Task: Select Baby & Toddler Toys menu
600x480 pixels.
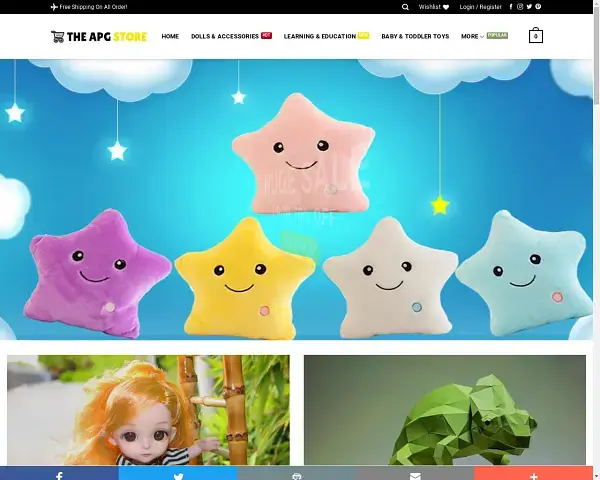Action: click(416, 37)
